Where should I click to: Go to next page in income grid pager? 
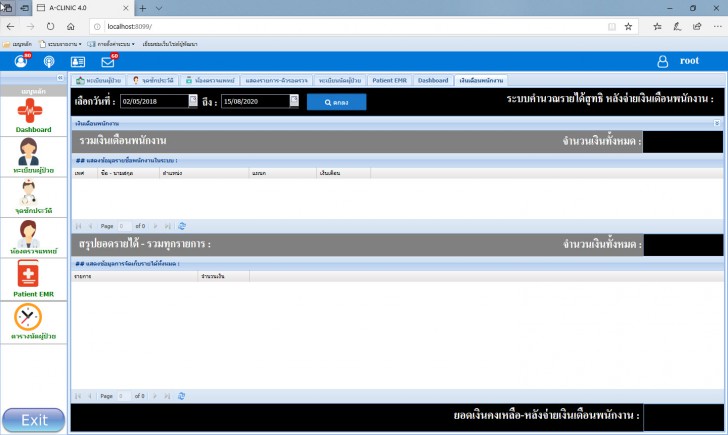pyautogui.click(x=155, y=396)
